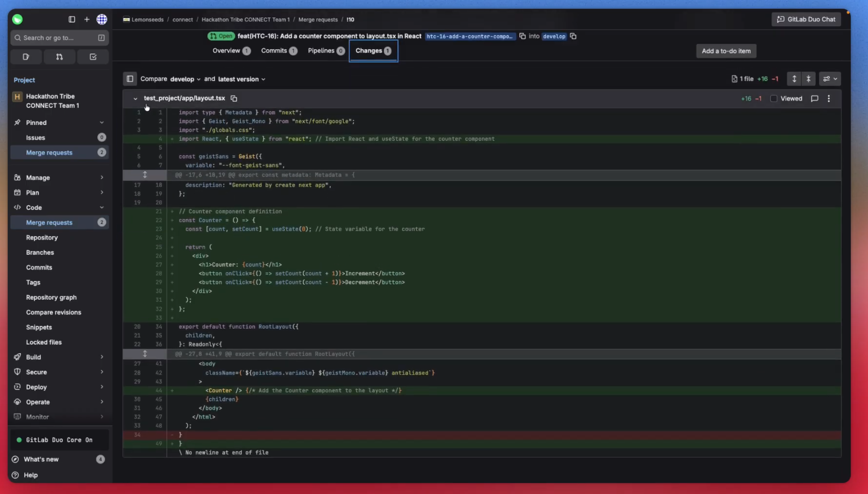Select the copy file path icon

point(233,98)
